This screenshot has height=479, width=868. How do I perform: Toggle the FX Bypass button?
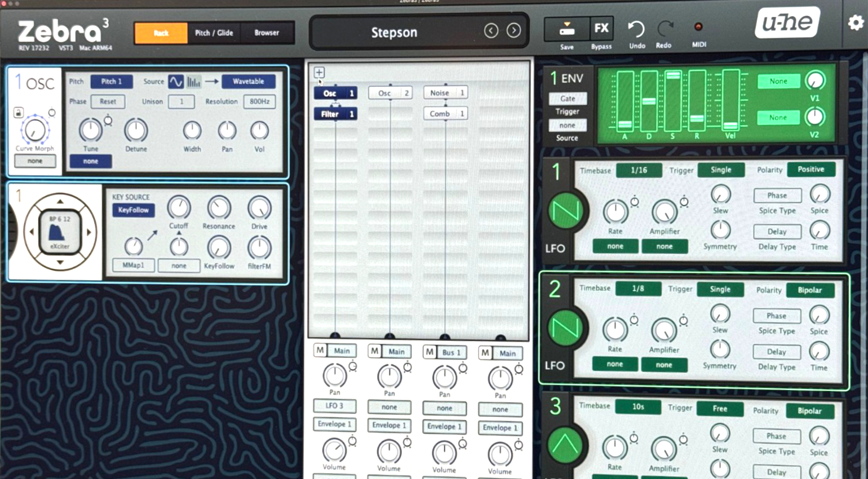601,29
